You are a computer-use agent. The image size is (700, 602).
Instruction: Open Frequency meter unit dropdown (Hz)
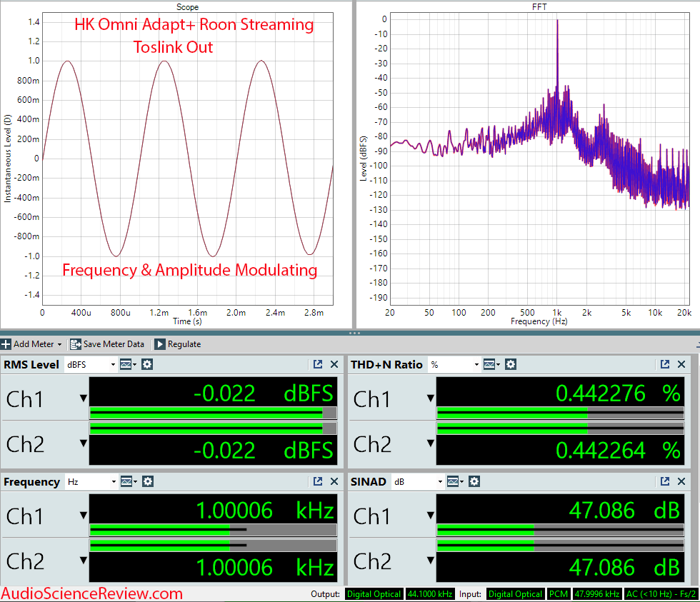[x=91, y=481]
